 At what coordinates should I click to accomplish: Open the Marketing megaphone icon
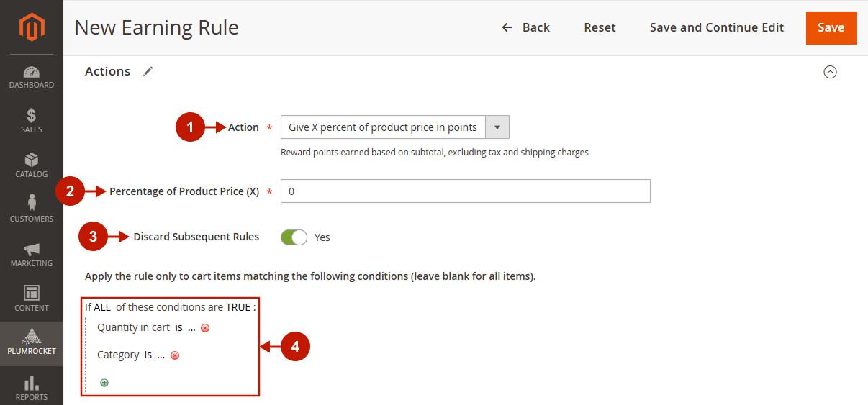31,250
